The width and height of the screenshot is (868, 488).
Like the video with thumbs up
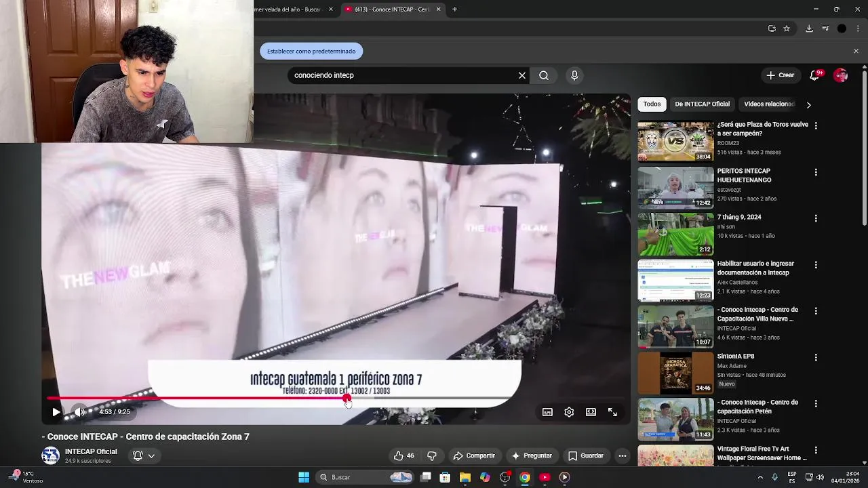tap(404, 455)
